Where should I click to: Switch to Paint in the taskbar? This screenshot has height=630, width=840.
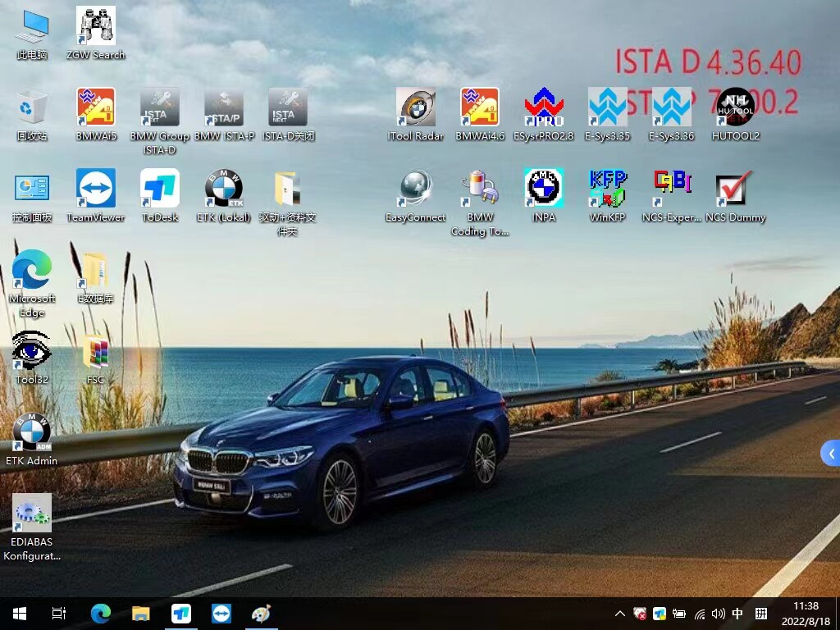tap(262, 614)
